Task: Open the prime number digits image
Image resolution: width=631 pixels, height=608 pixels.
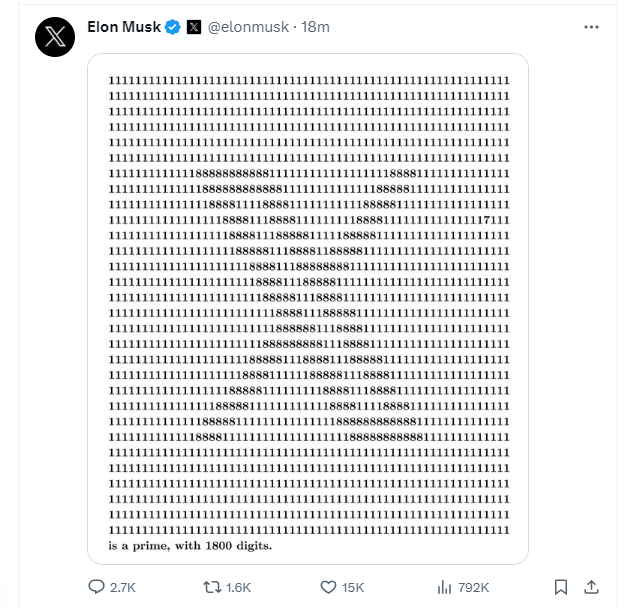Action: click(308, 309)
